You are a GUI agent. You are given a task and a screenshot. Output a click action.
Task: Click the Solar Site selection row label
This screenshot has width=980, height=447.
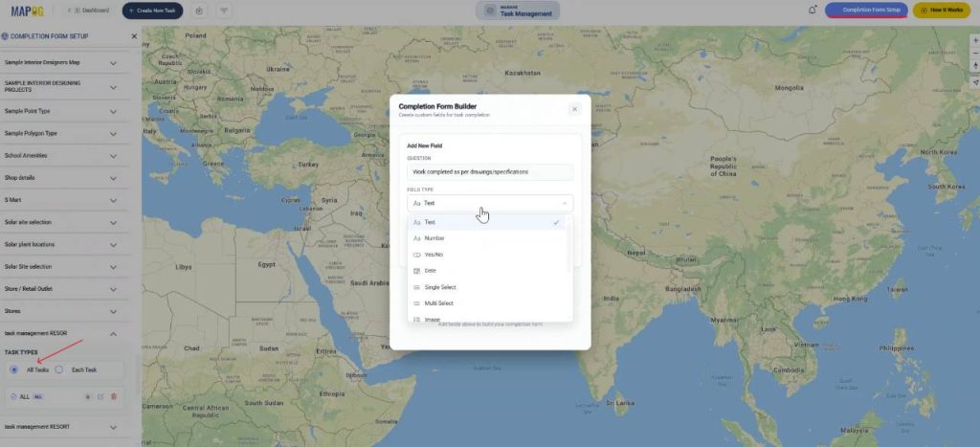[28, 267]
